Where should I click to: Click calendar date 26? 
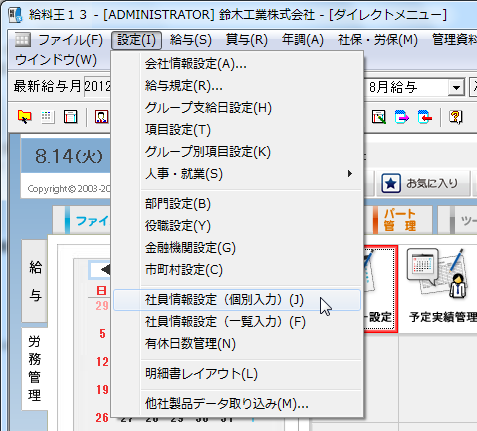102,418
